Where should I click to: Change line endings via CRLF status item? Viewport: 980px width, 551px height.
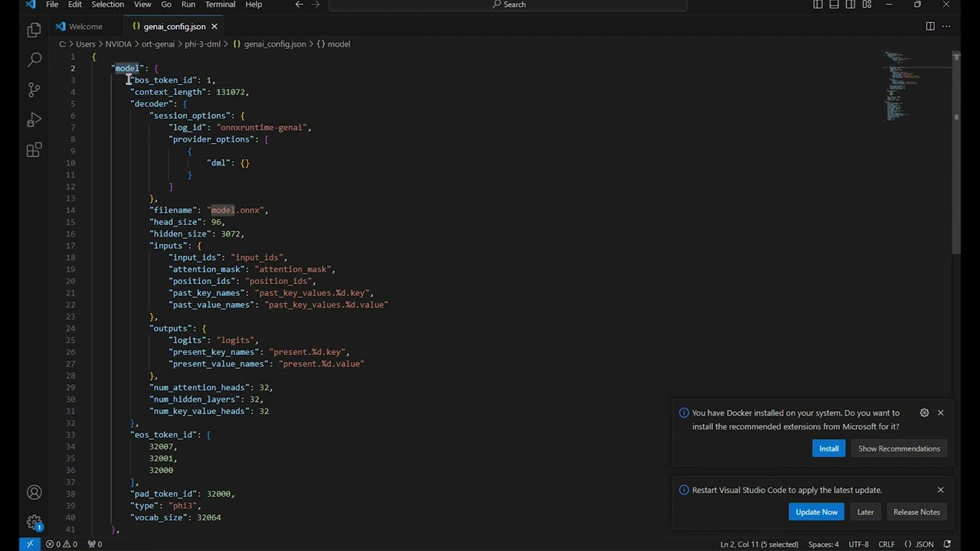tap(887, 544)
